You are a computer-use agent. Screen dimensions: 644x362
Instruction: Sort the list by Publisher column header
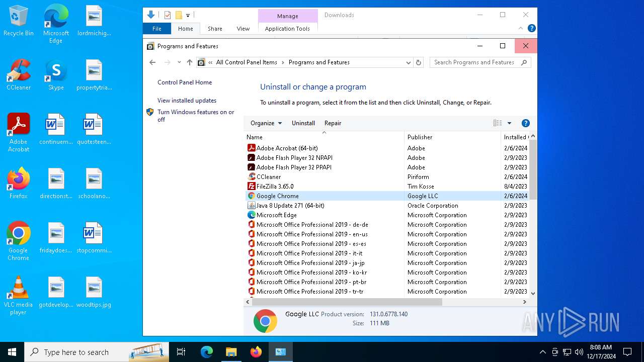453,137
